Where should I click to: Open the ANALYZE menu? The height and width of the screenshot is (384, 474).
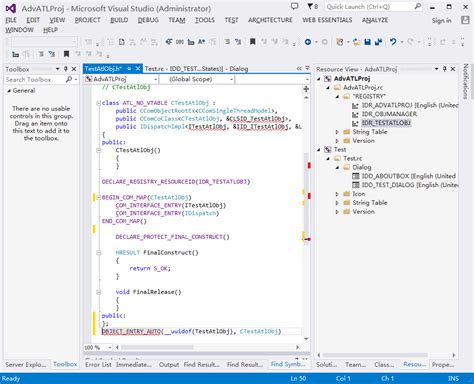coord(375,20)
